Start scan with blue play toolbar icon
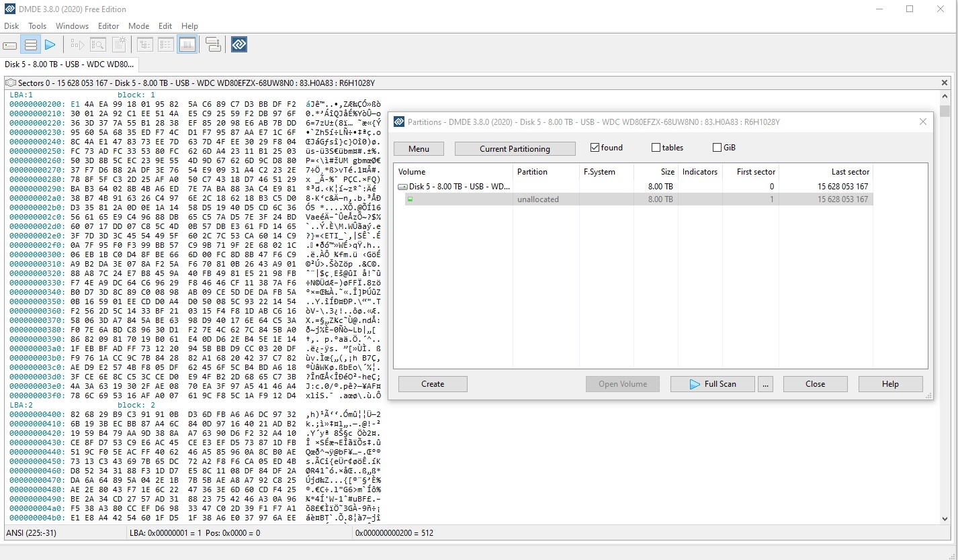958x560 pixels. coord(50,45)
